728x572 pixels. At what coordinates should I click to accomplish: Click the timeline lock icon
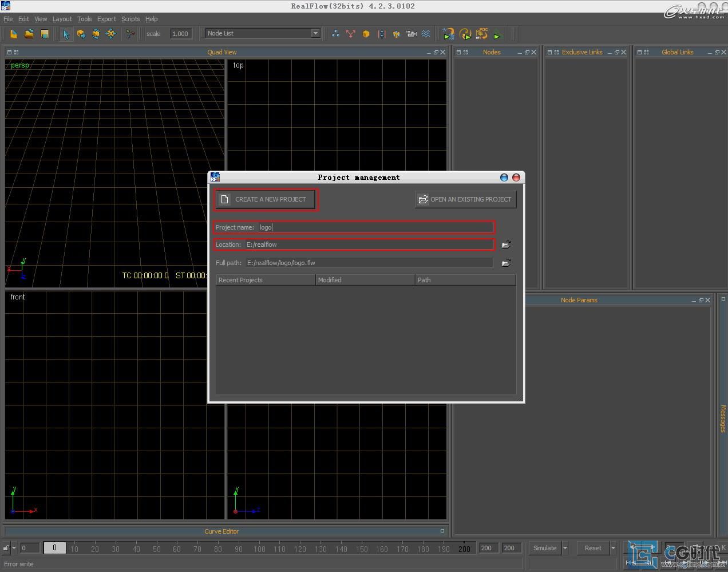[x=6, y=548]
